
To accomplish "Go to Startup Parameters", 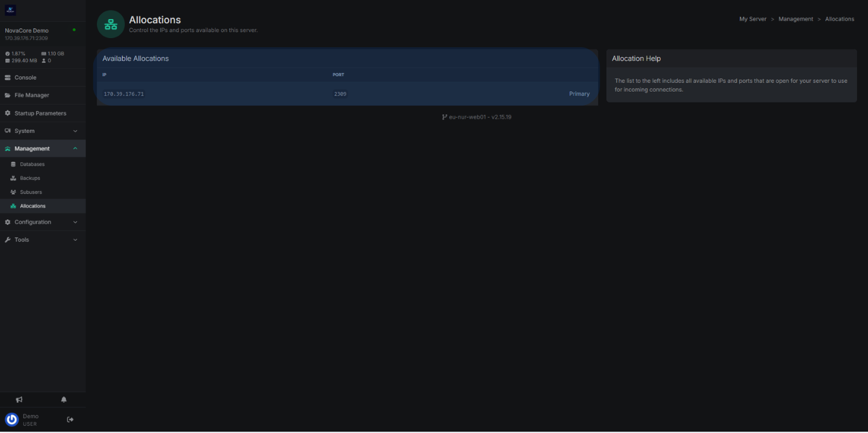I will (40, 113).
